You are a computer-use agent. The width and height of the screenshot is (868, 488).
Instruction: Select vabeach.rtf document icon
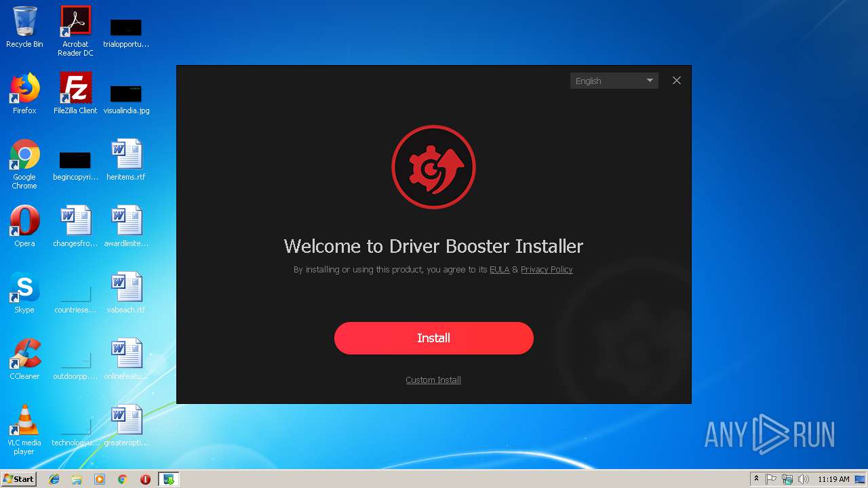tap(126, 293)
